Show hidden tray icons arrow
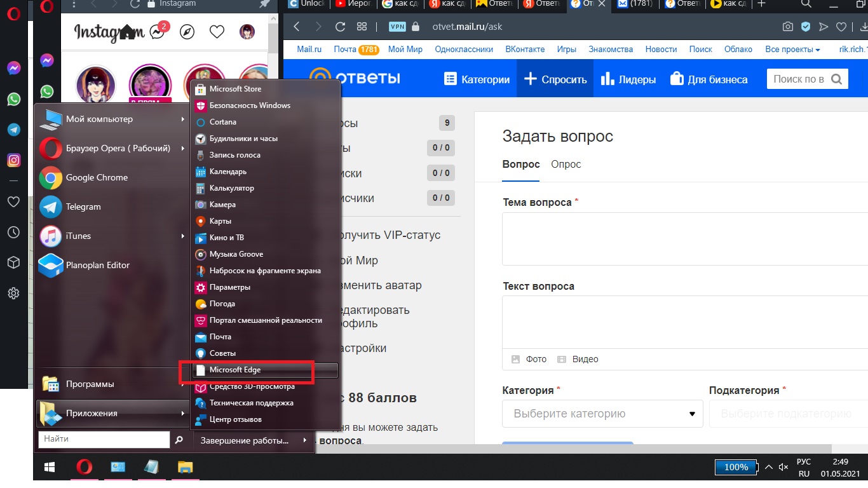This screenshot has width=868, height=488. click(x=769, y=468)
